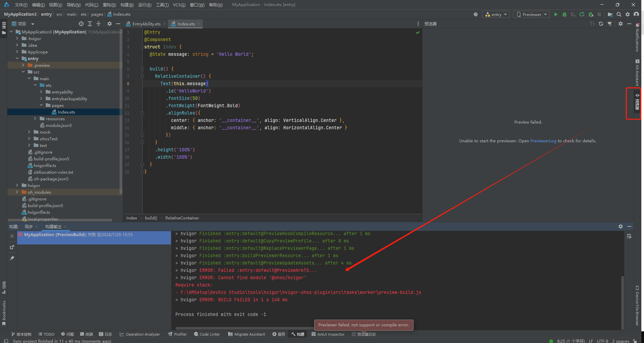Pin the build tab with pin icon
This screenshot has height=343, width=644.
pyautogui.click(x=12, y=258)
